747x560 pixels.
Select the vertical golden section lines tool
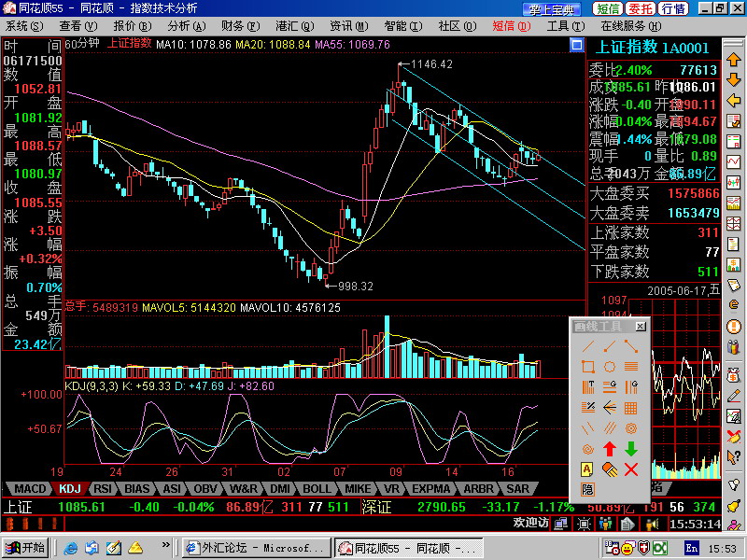tap(631, 387)
